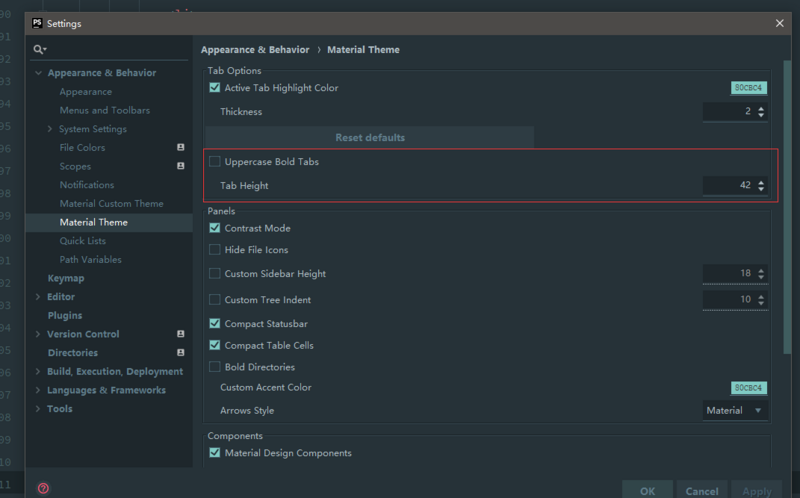The image size is (800, 498).
Task: Click the help question mark icon
Action: [43, 488]
